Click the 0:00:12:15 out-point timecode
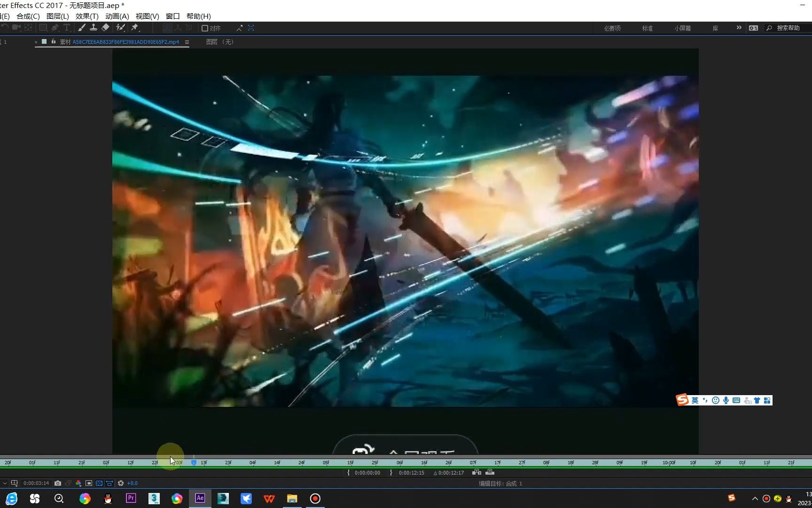 pos(412,473)
